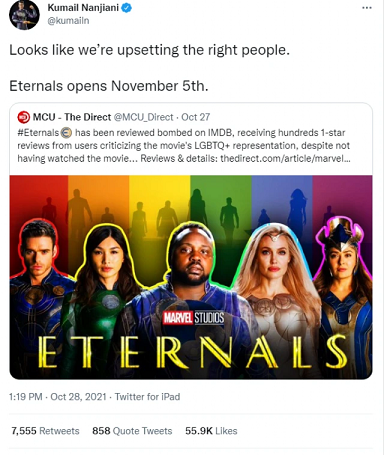Open the #Eternals hashtag link
This screenshot has height=455, width=384.
pyautogui.click(x=38, y=133)
